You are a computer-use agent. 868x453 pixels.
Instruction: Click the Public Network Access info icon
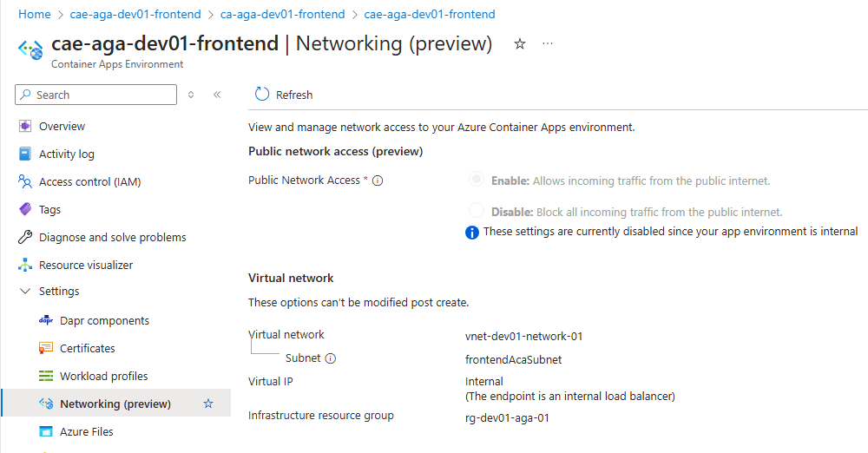[x=378, y=181]
